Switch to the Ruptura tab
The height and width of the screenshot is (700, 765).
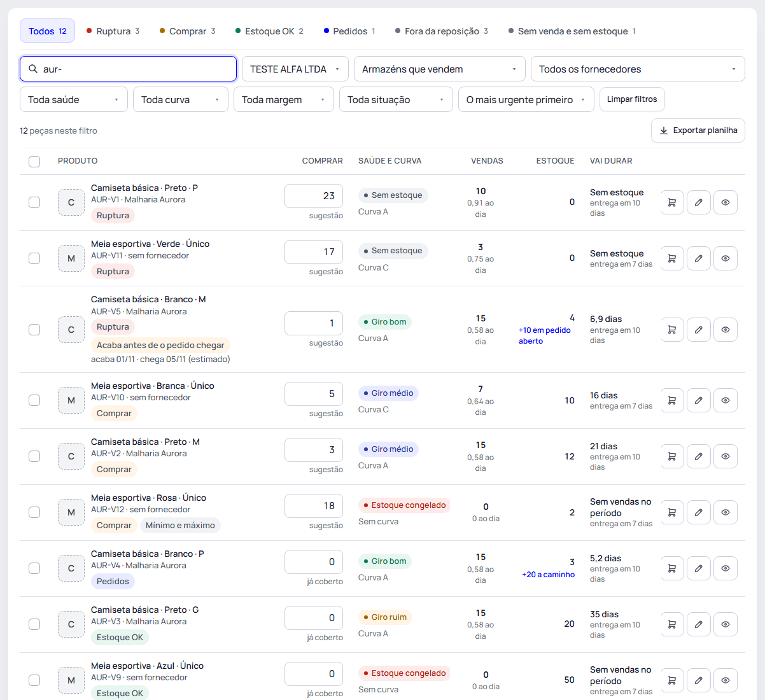pos(113,31)
